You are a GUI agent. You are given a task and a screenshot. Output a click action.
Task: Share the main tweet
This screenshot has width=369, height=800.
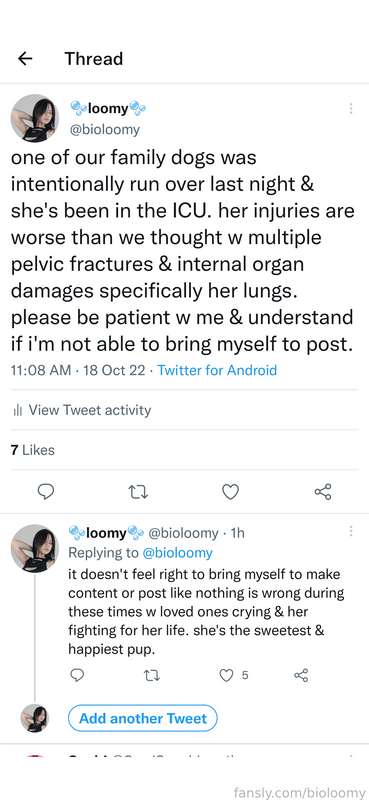pos(323,492)
